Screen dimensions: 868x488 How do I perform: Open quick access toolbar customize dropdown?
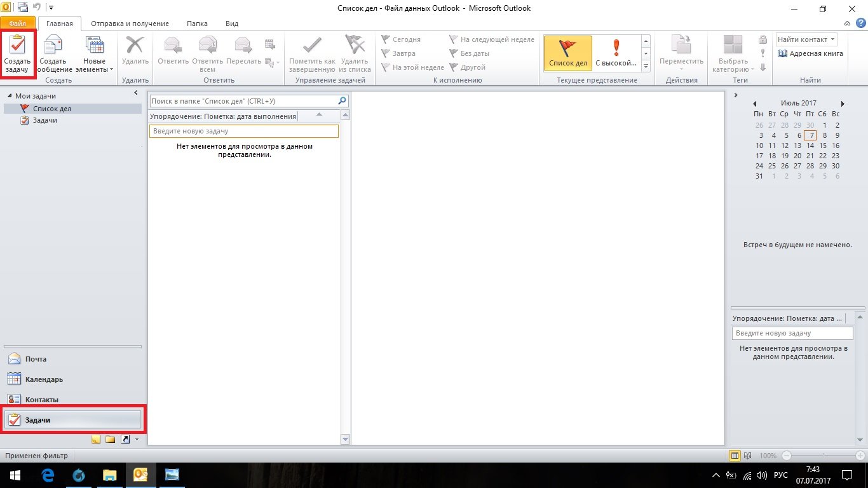coord(51,8)
